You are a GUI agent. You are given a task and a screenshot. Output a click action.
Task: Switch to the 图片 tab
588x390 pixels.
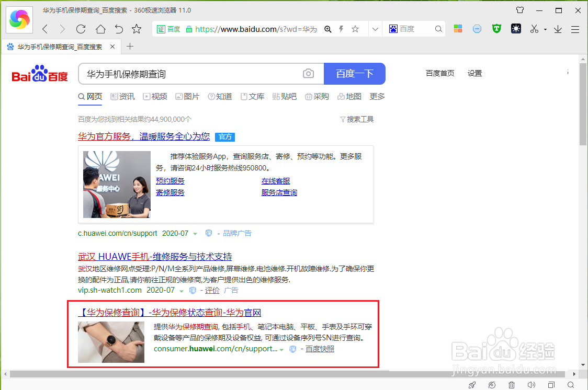pos(187,97)
